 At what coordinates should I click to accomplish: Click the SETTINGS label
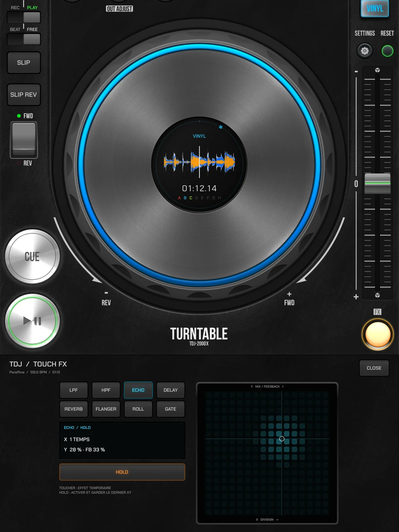(x=365, y=33)
